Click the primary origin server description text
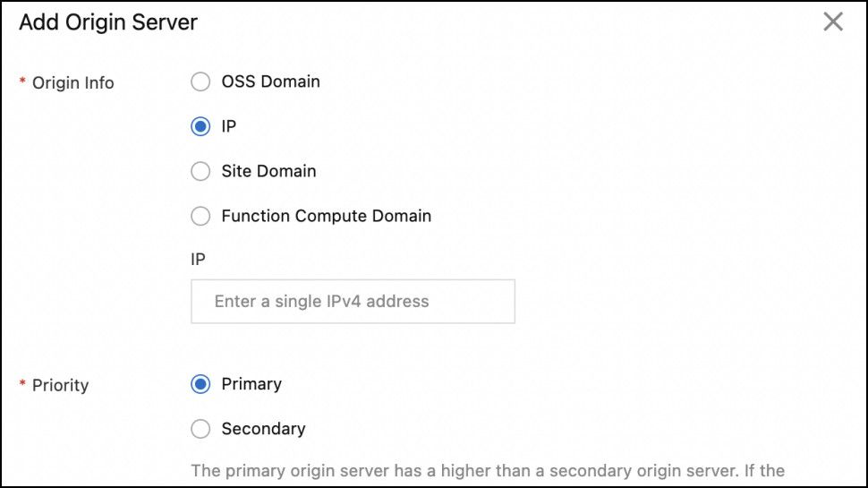 click(x=488, y=470)
